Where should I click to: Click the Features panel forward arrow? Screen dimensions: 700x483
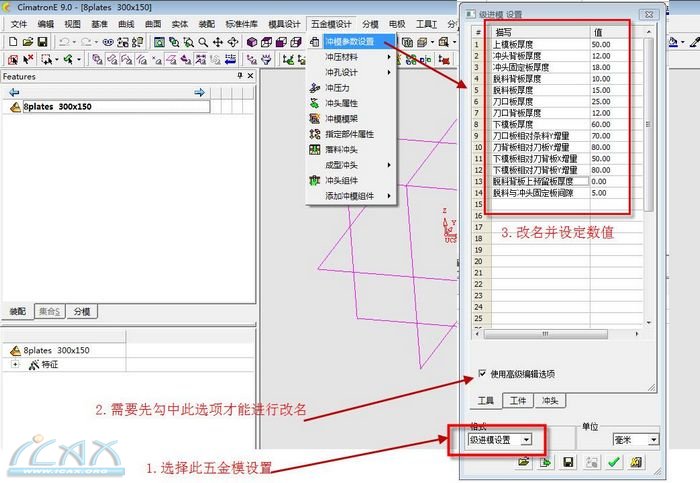click(x=200, y=92)
